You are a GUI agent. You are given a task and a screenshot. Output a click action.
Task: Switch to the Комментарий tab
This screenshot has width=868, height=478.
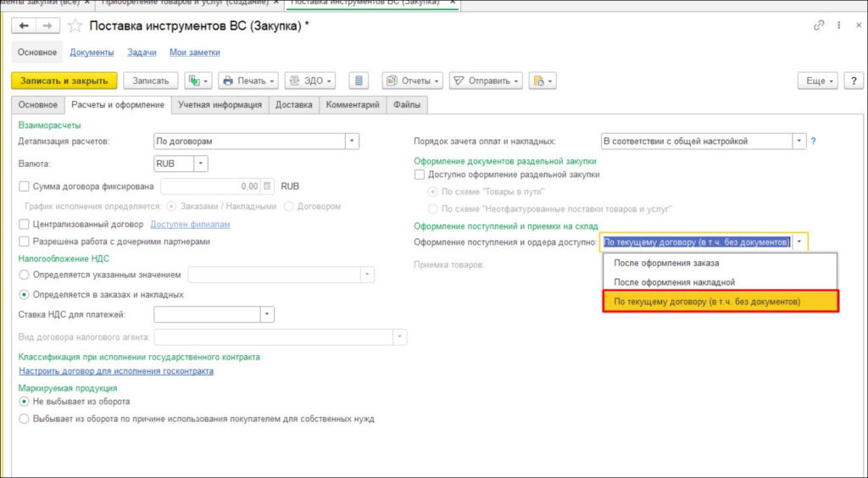click(353, 104)
